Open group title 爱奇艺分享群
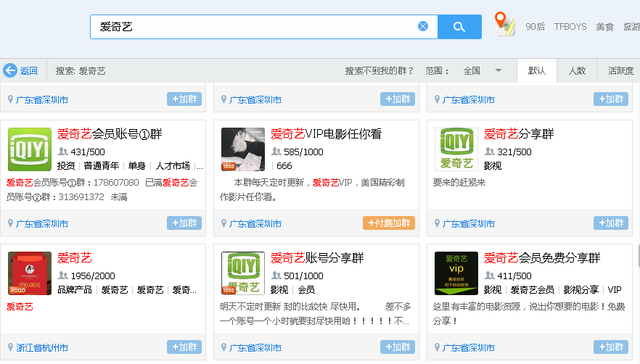 click(519, 134)
